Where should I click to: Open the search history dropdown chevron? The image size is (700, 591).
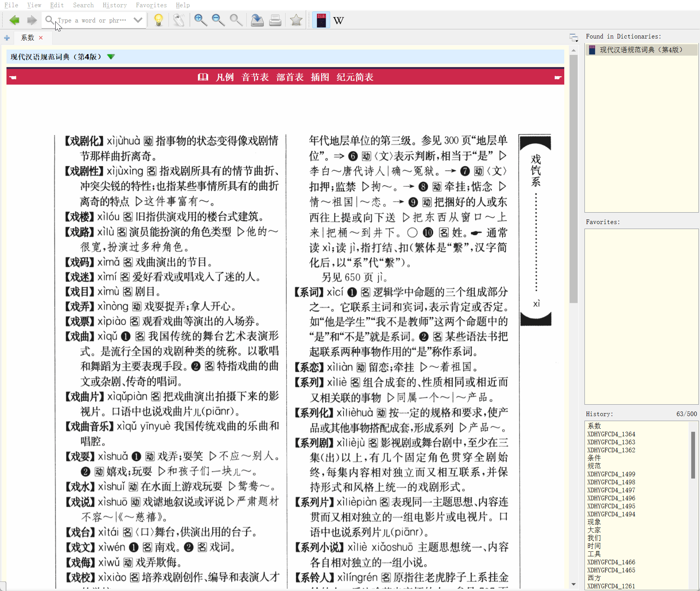[x=138, y=20]
